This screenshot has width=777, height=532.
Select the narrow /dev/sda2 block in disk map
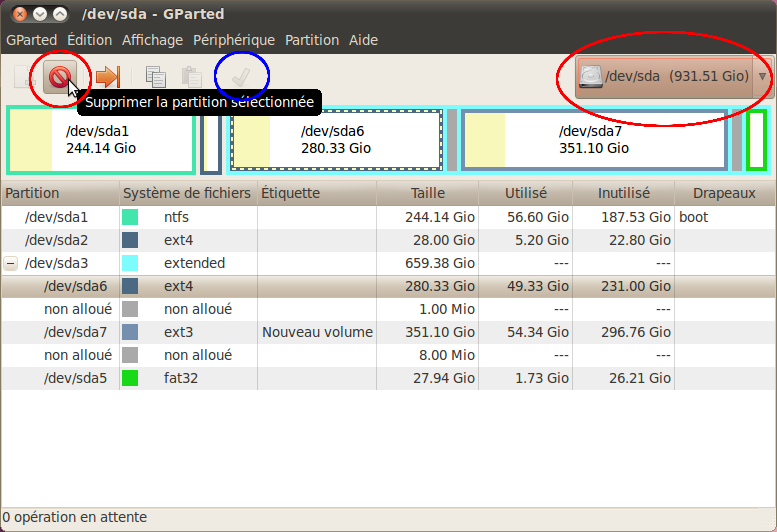pyautogui.click(x=211, y=141)
